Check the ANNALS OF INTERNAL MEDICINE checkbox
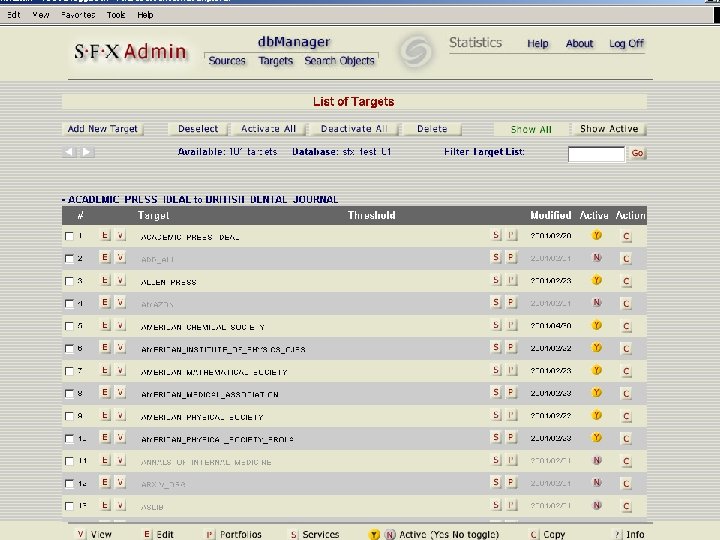Viewport: 720px width, 540px height. click(69, 461)
